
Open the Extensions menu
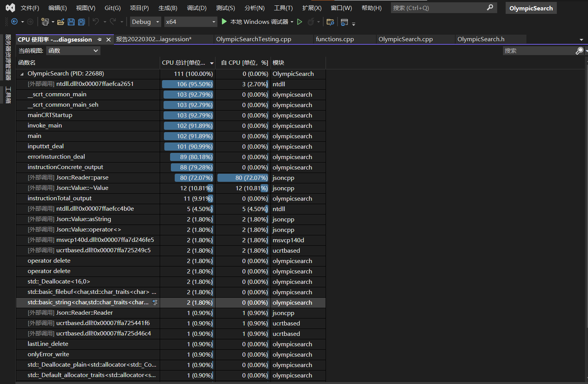(x=312, y=8)
